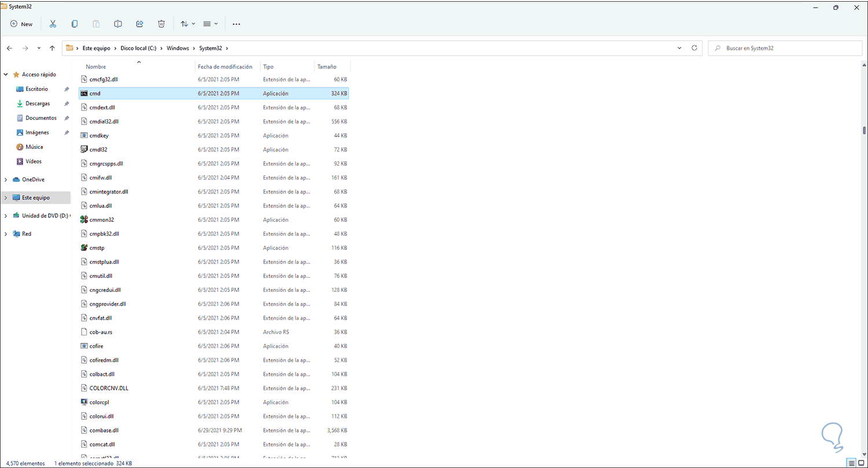Refresh the System32 folder listing
The width and height of the screenshot is (868, 468).
coord(694,48)
